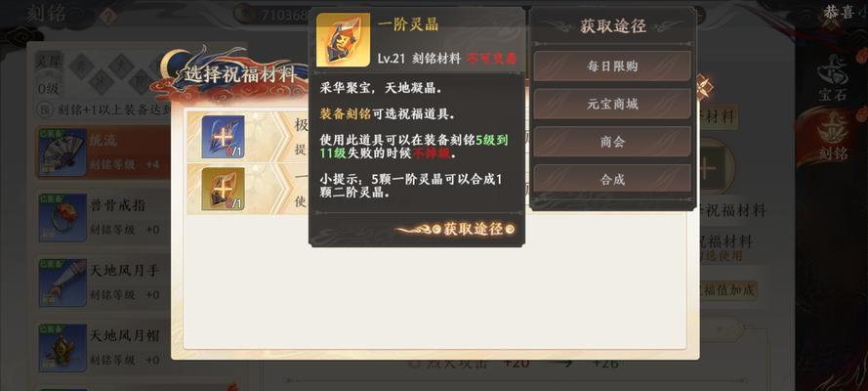Open the 每日限购 acquisition route
The height and width of the screenshot is (391, 868).
point(612,65)
